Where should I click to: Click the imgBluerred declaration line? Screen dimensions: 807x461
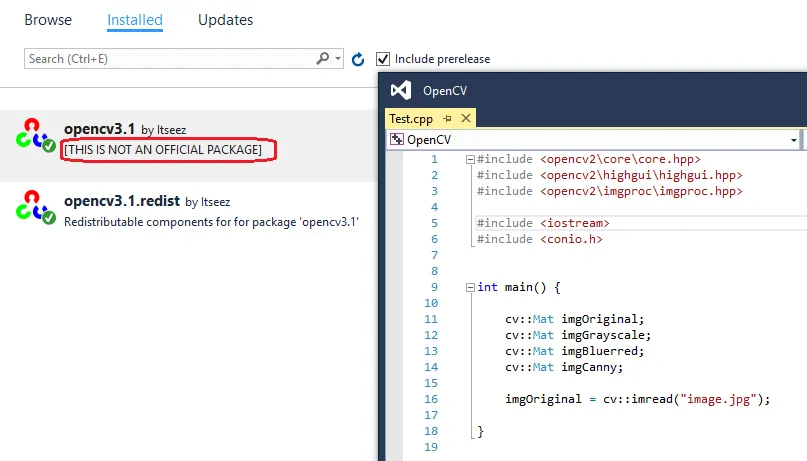point(574,351)
